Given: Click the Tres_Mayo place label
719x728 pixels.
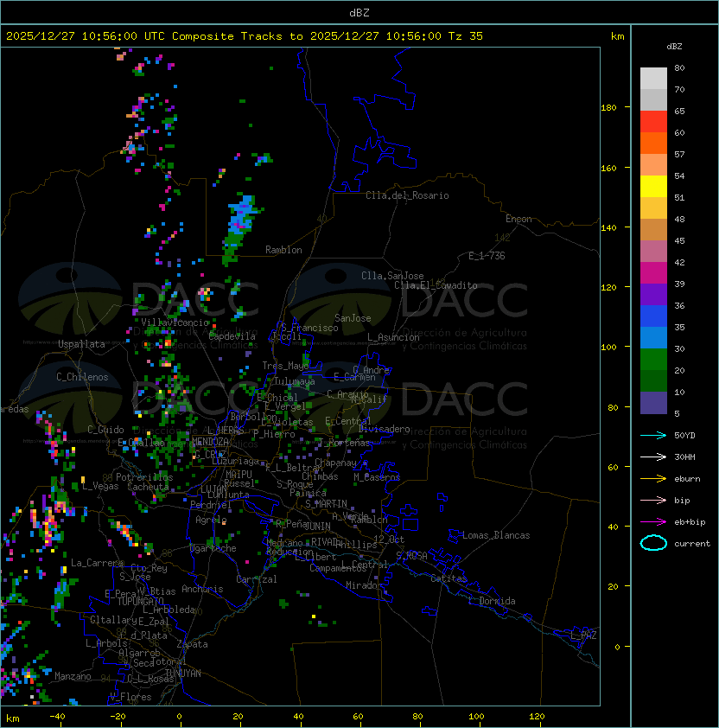Looking at the screenshot, I should click(285, 366).
